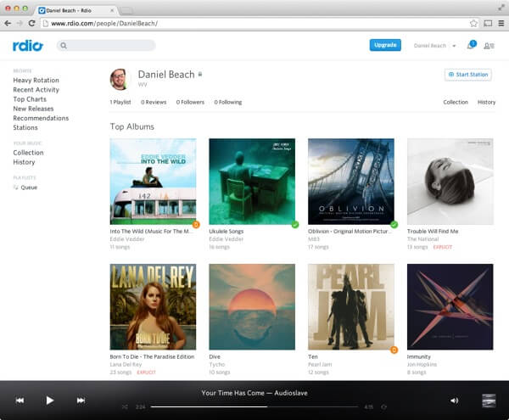Click the lock icon next to Daniel Beach

click(x=200, y=75)
